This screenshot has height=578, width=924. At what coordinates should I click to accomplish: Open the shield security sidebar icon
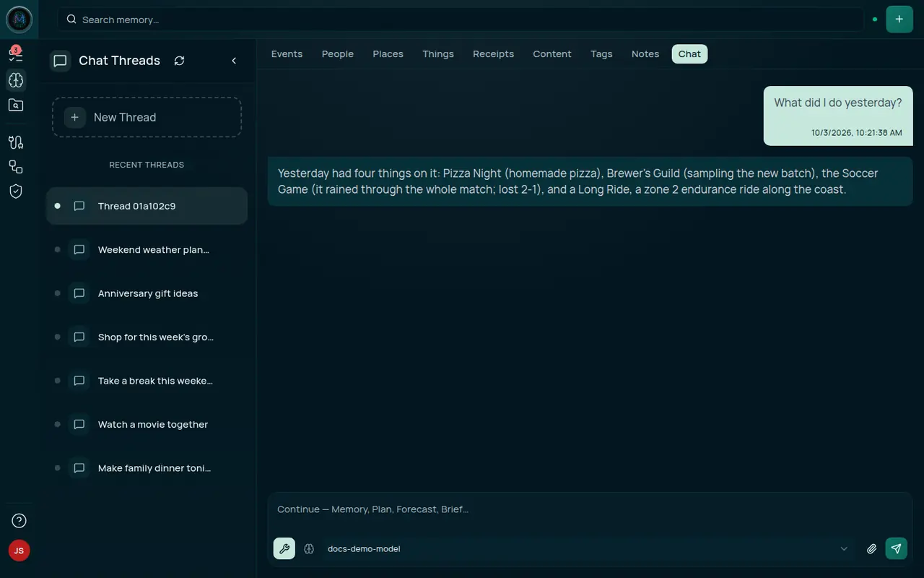click(16, 191)
